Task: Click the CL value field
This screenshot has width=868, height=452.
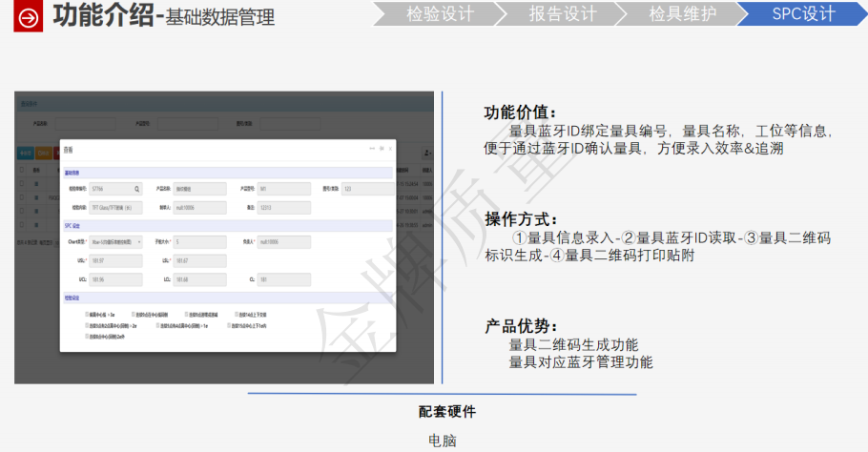Action: [283, 279]
